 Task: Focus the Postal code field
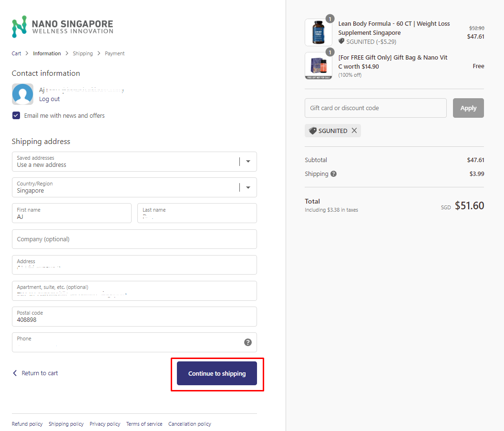point(134,317)
